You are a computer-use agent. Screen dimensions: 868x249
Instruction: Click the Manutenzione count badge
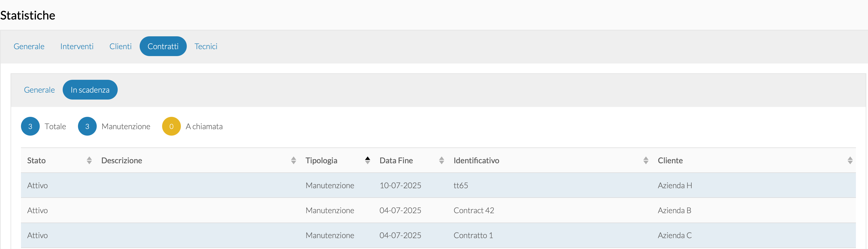point(87,126)
